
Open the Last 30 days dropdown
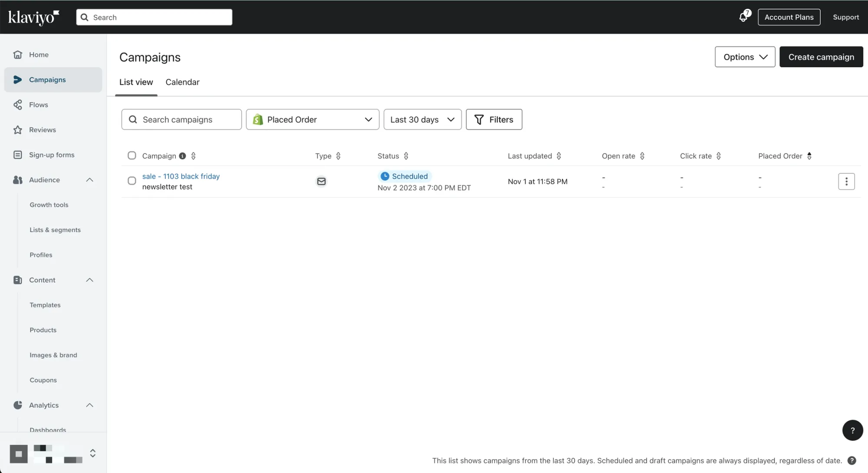423,119
